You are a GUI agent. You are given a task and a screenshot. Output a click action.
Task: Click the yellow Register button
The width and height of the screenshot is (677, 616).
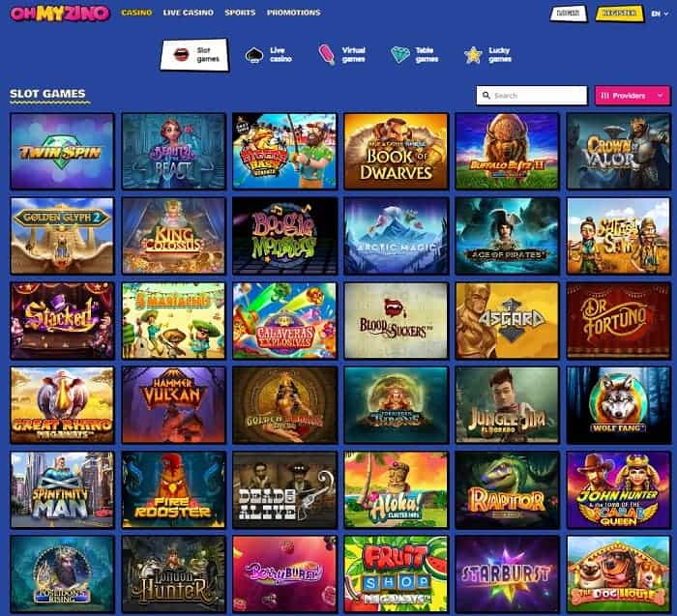coord(620,14)
